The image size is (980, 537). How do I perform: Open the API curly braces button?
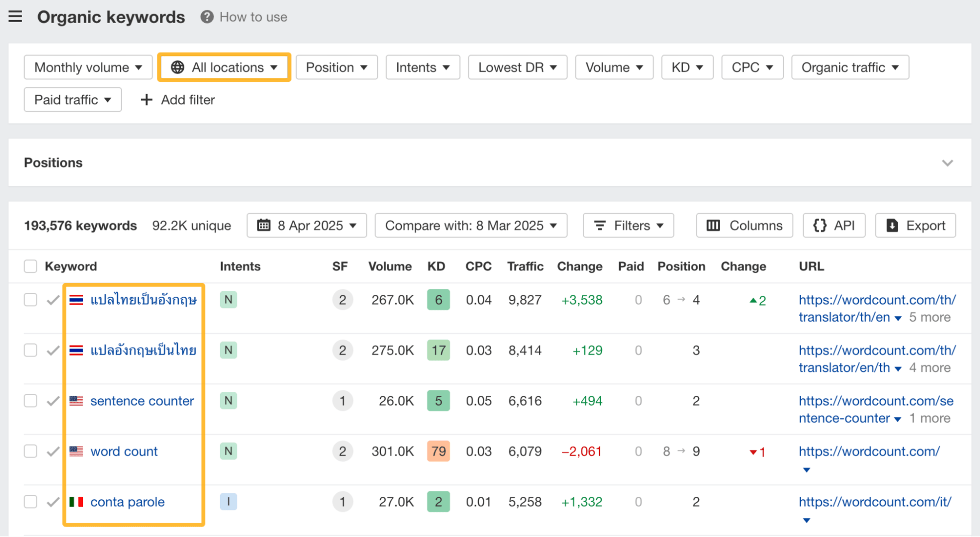click(834, 226)
